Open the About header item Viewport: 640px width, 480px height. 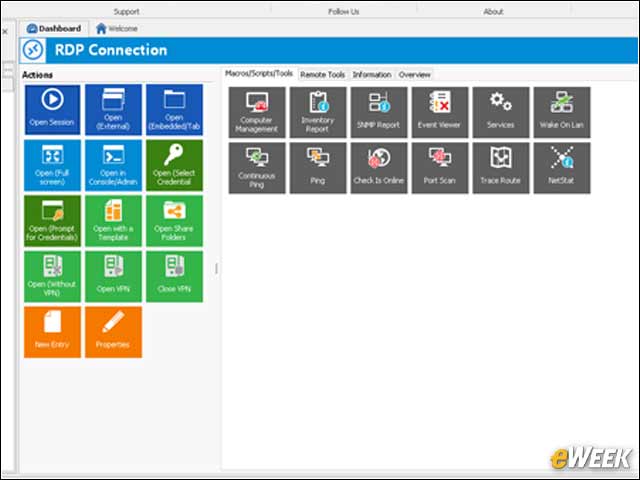point(493,11)
